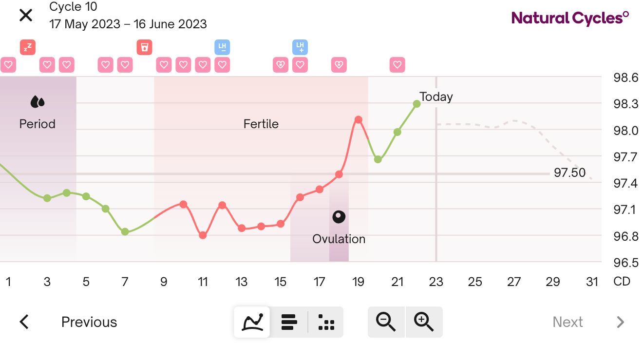
Task: Open the Next cycle
Action: click(x=568, y=322)
